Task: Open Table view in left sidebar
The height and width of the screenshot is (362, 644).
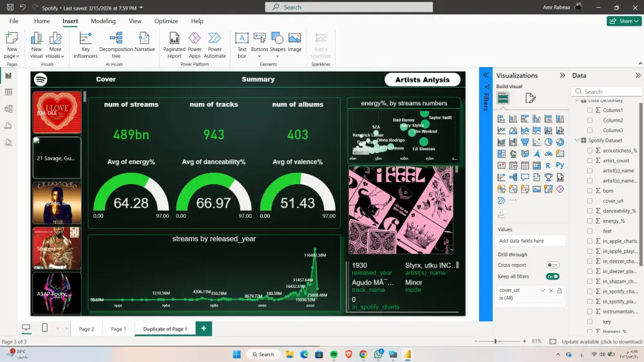Action: tap(8, 92)
